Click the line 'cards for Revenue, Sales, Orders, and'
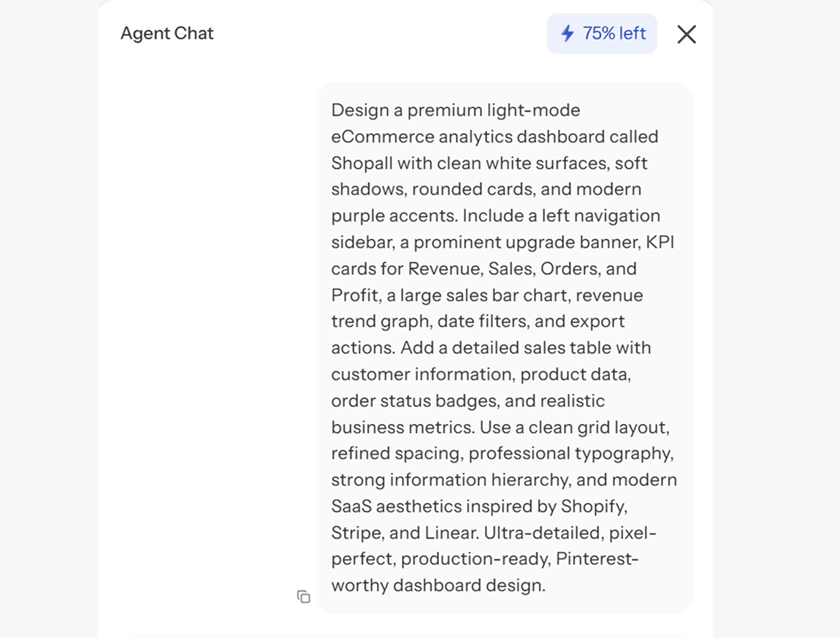Screen dimensions: 840x638 (484, 269)
